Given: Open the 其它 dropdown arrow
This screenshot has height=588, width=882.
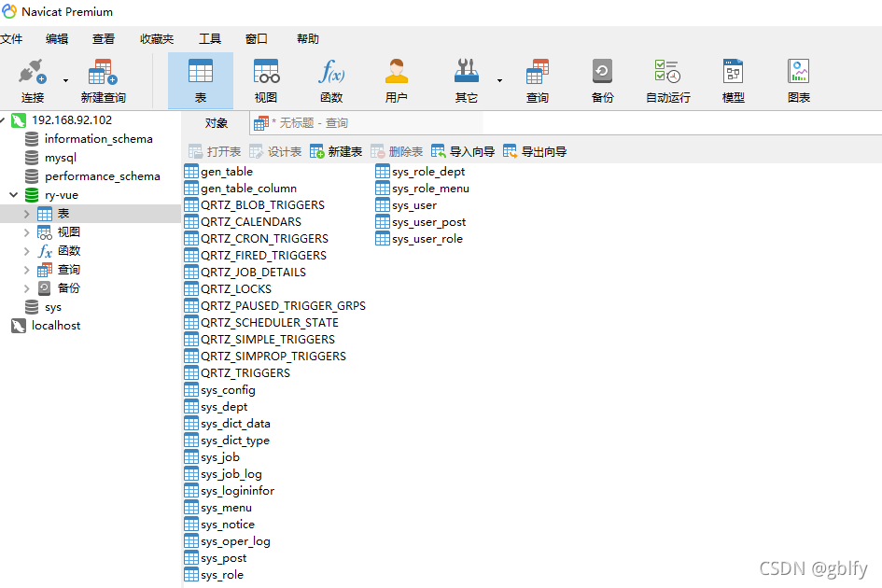Looking at the screenshot, I should pyautogui.click(x=499, y=81).
